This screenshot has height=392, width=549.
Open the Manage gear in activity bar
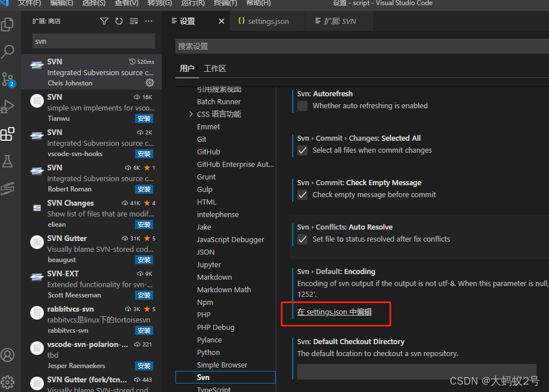7,382
